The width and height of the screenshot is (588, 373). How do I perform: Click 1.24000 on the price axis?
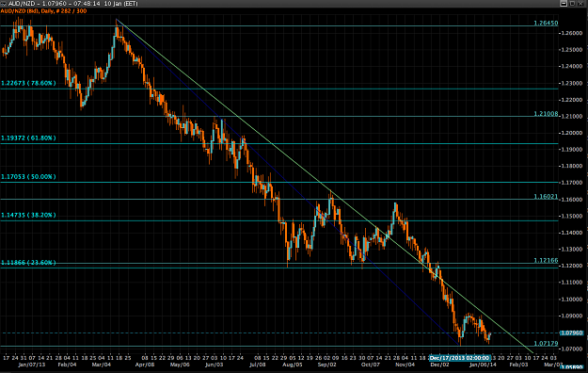coord(571,66)
